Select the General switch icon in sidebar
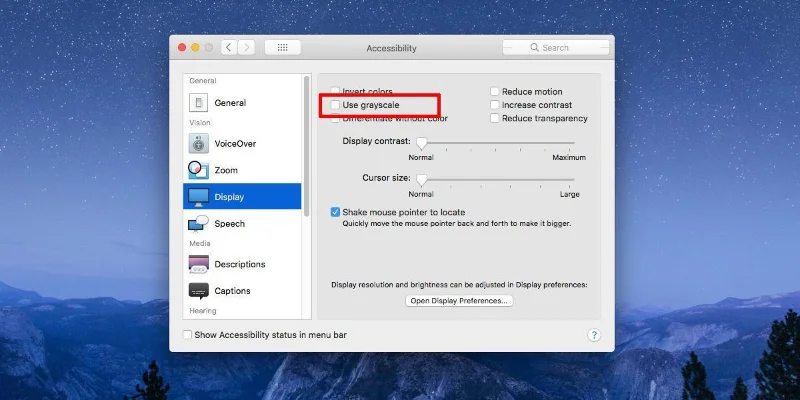The image size is (800, 400). click(198, 103)
